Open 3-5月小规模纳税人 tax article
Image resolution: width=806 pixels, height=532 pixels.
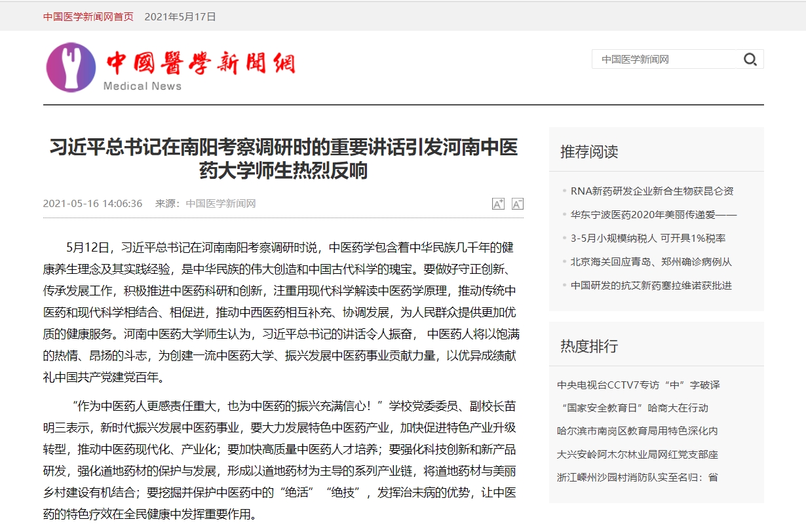(x=647, y=238)
